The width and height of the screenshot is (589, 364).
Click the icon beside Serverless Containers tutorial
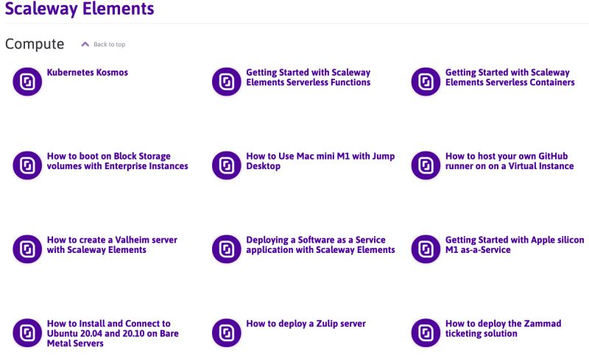point(426,82)
